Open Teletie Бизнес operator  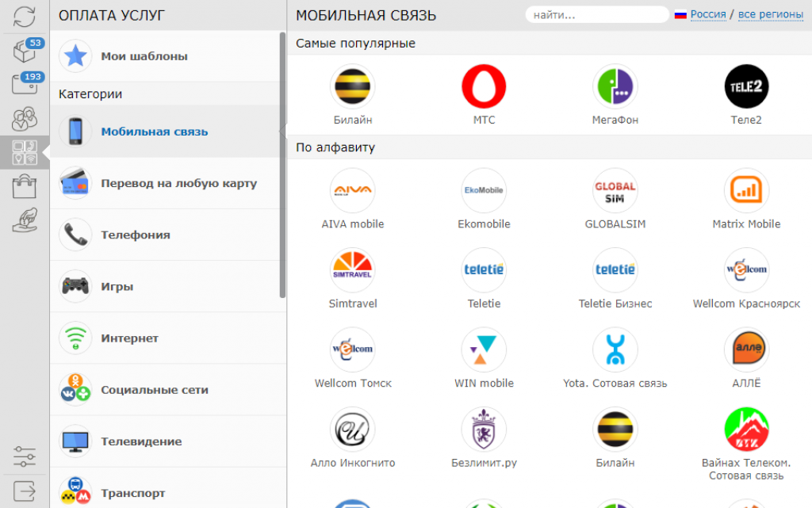(x=615, y=270)
